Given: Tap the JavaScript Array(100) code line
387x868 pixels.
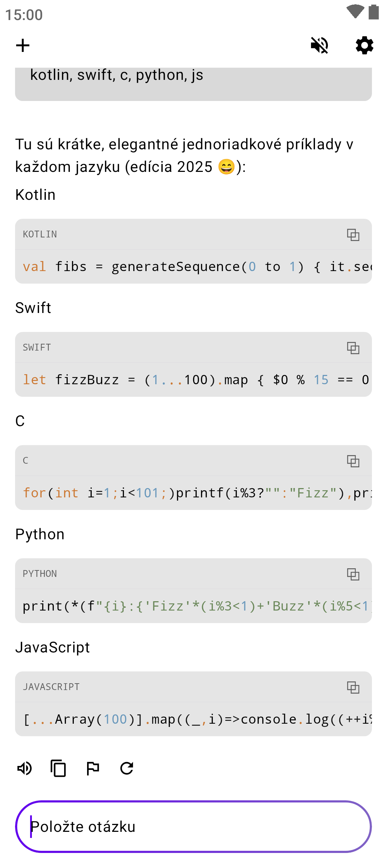Looking at the screenshot, I should (193, 719).
